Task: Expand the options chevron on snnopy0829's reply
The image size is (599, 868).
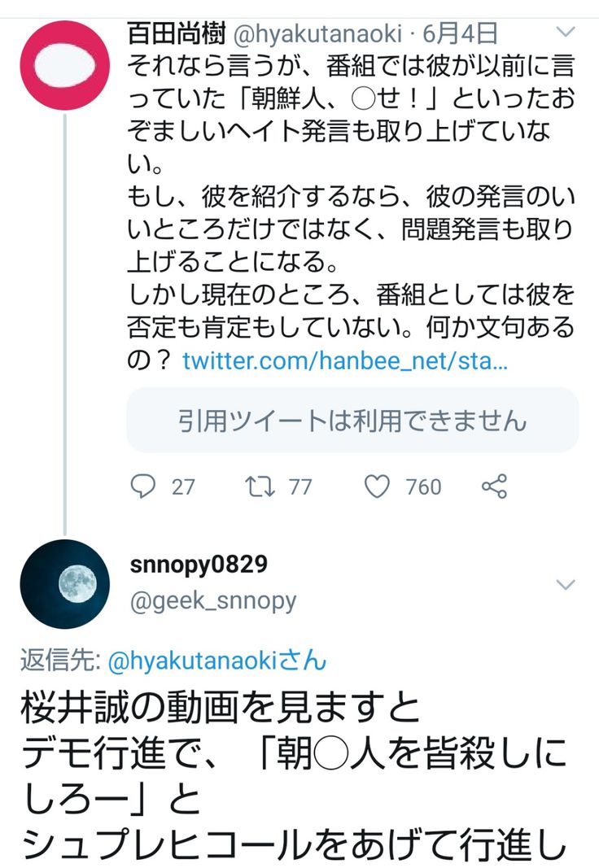Action: [x=565, y=583]
